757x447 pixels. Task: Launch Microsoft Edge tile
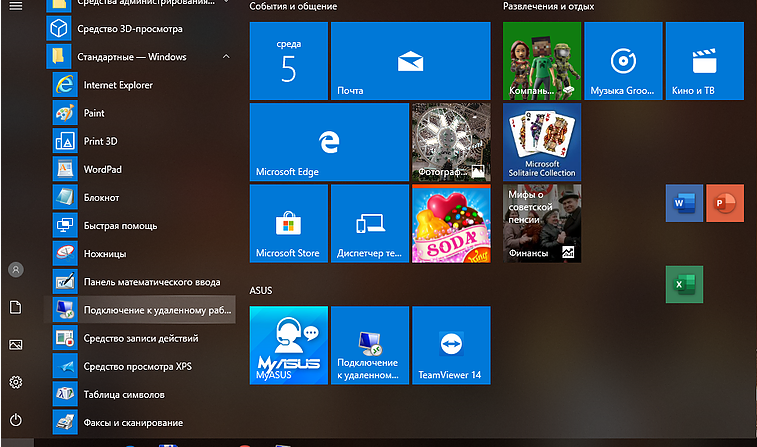(329, 142)
